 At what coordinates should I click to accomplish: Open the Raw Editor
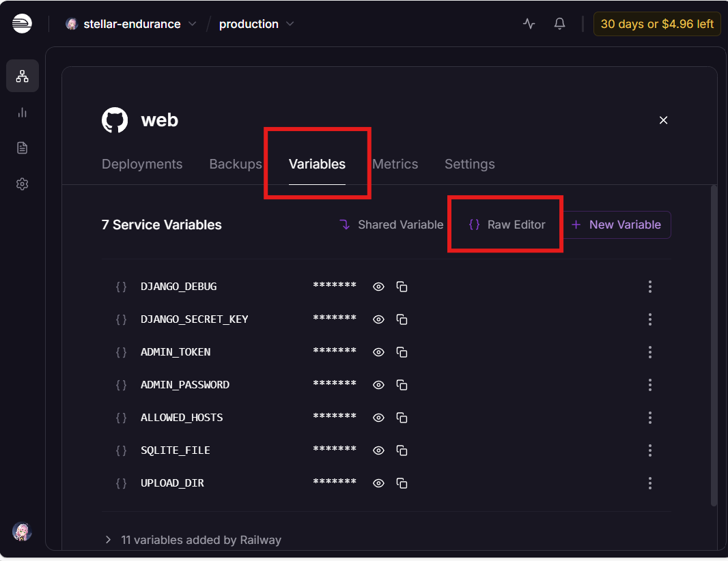[507, 225]
